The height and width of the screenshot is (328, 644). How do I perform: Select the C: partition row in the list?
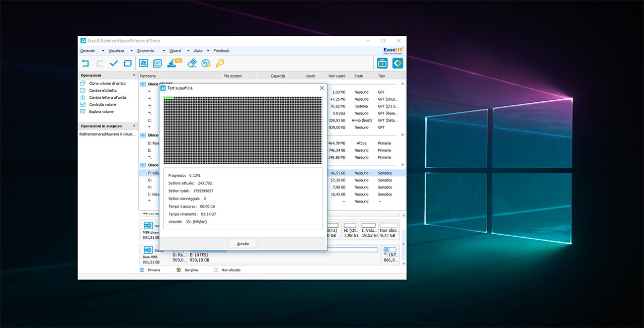272,120
